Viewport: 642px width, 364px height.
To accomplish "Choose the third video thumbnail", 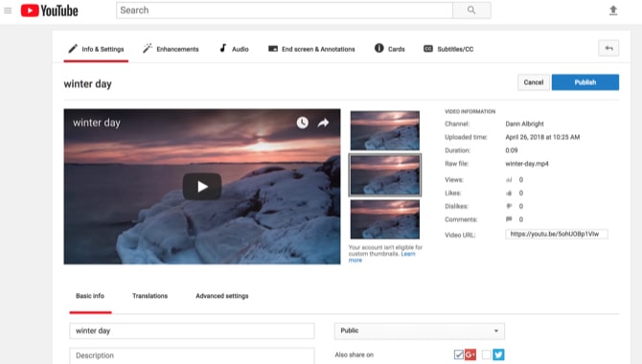I will (x=385, y=219).
